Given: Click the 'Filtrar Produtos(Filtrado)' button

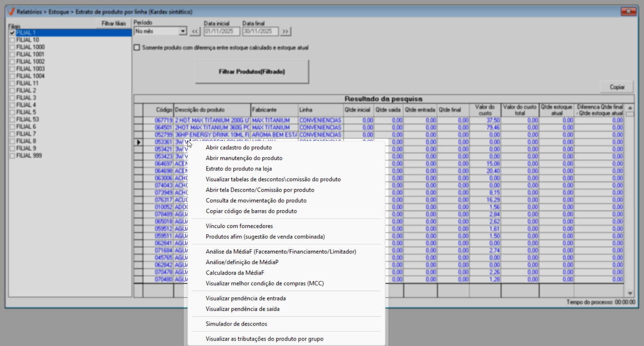Looking at the screenshot, I should pos(252,72).
